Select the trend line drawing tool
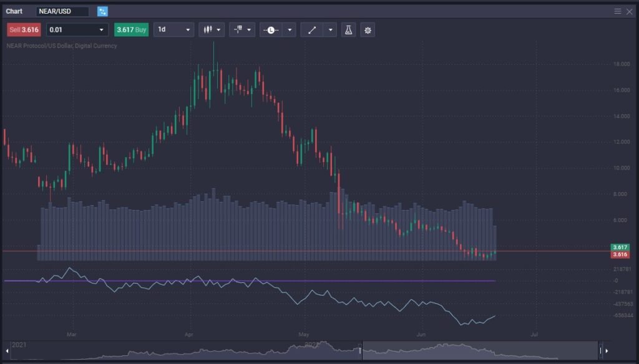Image resolution: width=639 pixels, height=364 pixels. [x=311, y=30]
